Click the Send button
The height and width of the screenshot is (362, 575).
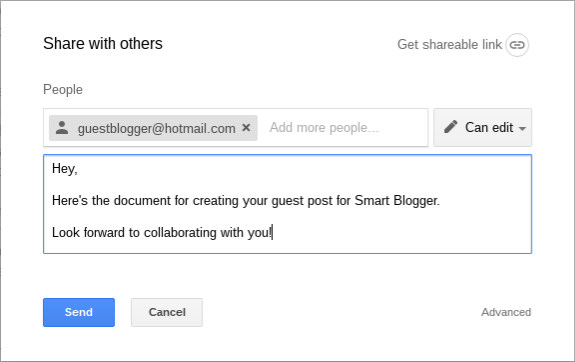point(79,312)
